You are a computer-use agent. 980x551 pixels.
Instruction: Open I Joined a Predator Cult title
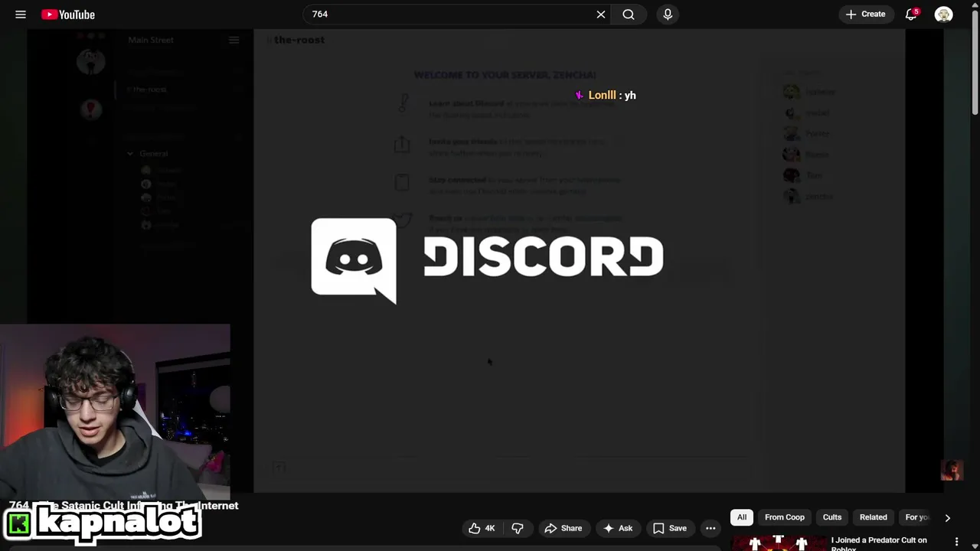(x=879, y=543)
